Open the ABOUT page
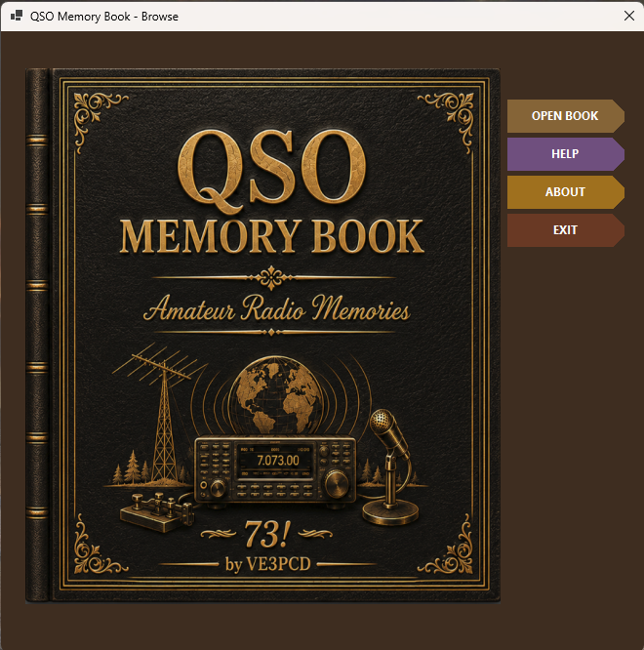644x650 pixels. (x=565, y=192)
